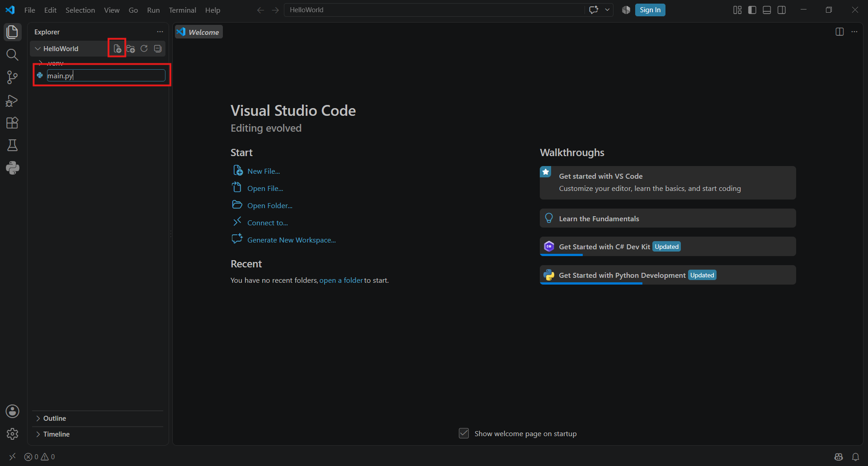Open the Copilot chat icon in title bar
The image size is (868, 466).
(594, 10)
